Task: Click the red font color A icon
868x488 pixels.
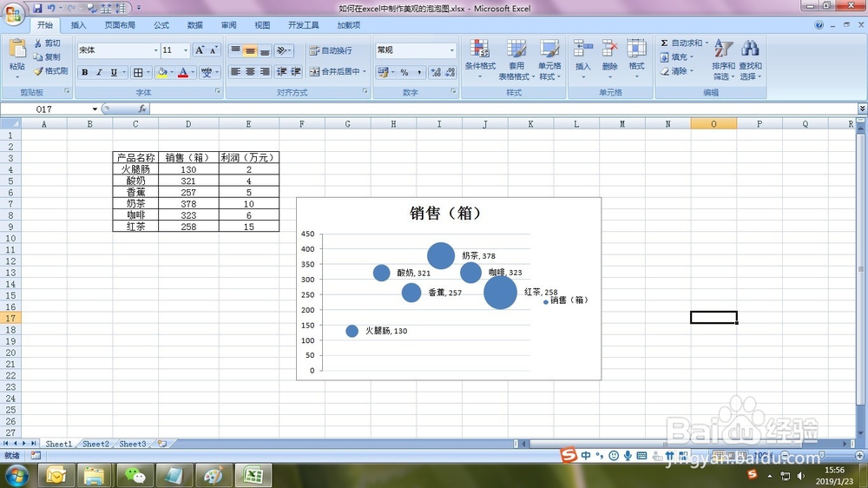Action: point(183,72)
